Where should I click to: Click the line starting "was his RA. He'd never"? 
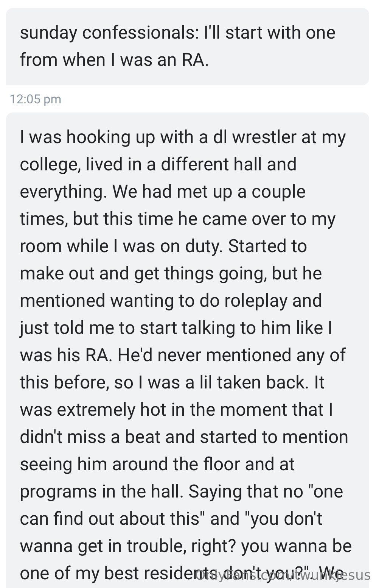(182, 355)
